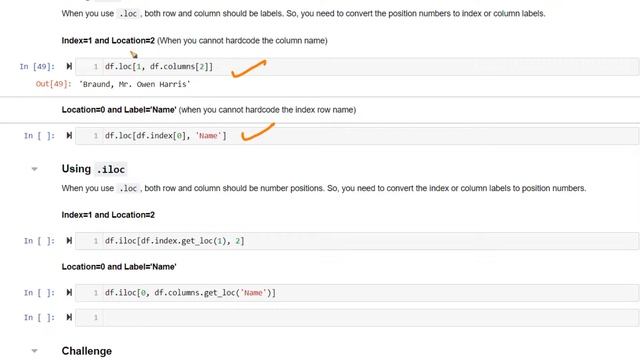Viewport: 640px width, 360px height.
Task: Run the df.loc[1, df.columns[2]] cell
Action: tap(69, 66)
